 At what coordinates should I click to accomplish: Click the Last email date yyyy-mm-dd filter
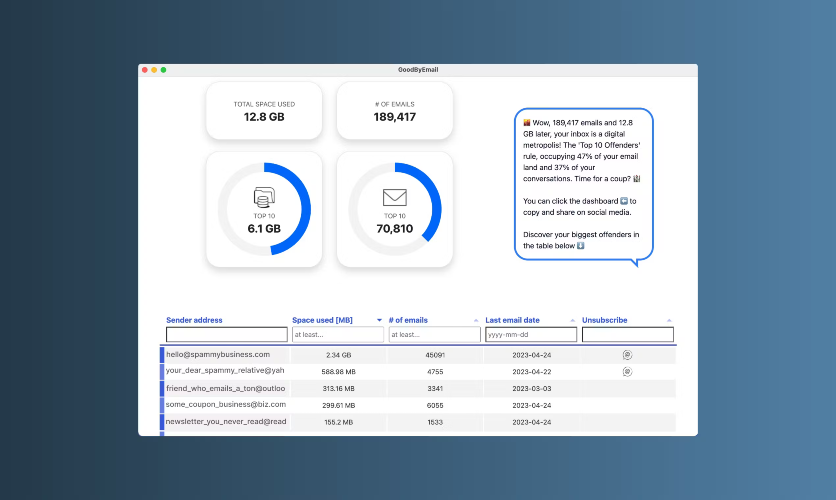point(530,335)
